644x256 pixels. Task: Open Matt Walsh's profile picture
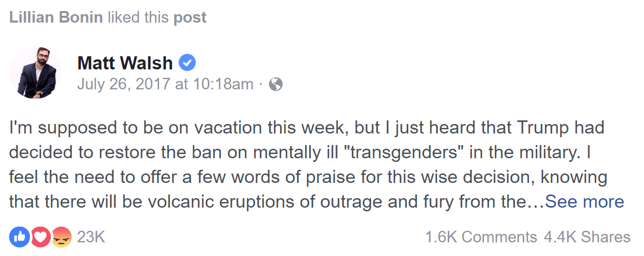point(35,73)
